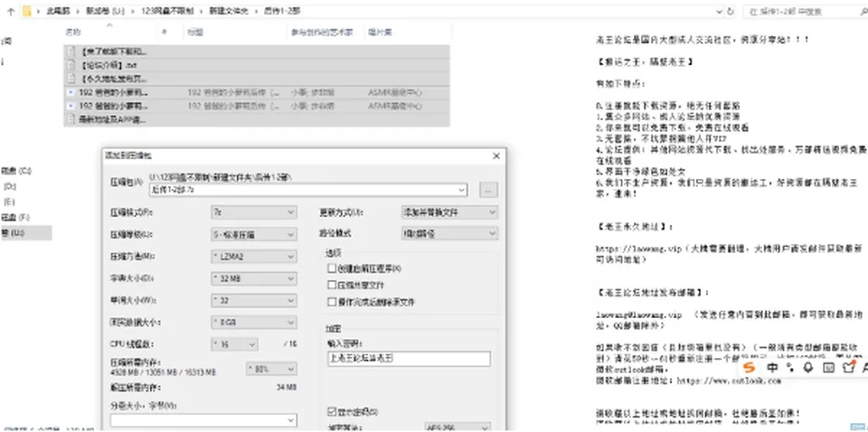The image size is (868, 432).
Task: Sort by 唱片集 column header
Action: click(380, 32)
